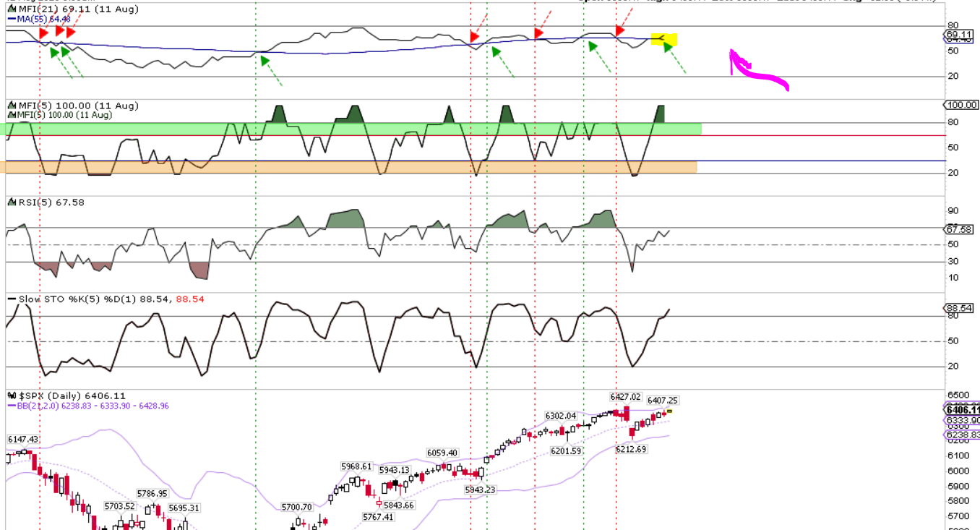The height and width of the screenshot is (530, 980).
Task: Click the 5767.41 price label
Action: 379,517
